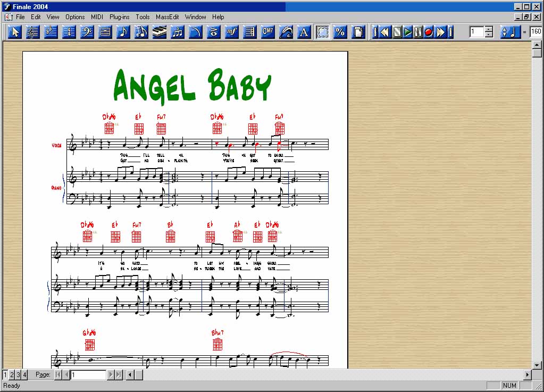Click the rightmost playback end marker button
Image resolution: width=544 pixels, height=392 pixels.
coord(450,32)
